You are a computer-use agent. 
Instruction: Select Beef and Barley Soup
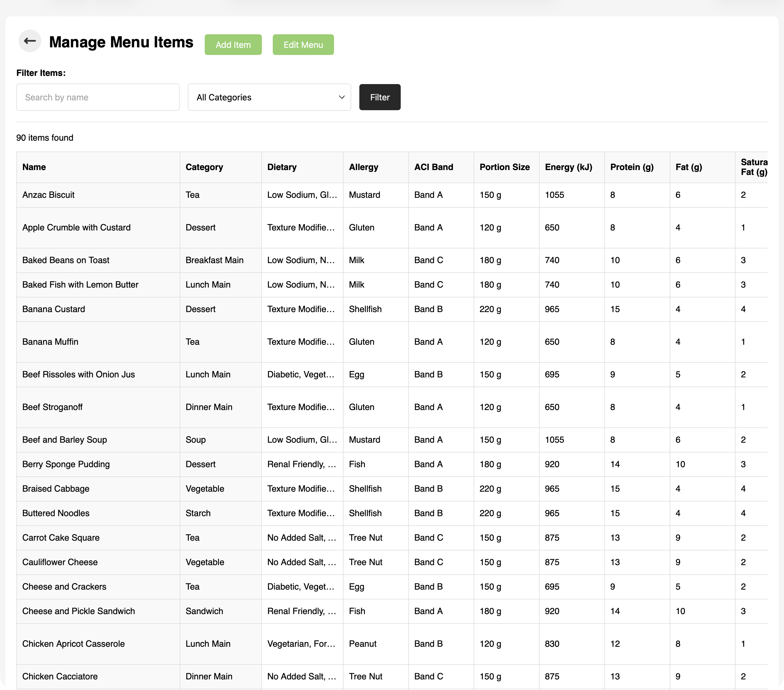(x=65, y=439)
